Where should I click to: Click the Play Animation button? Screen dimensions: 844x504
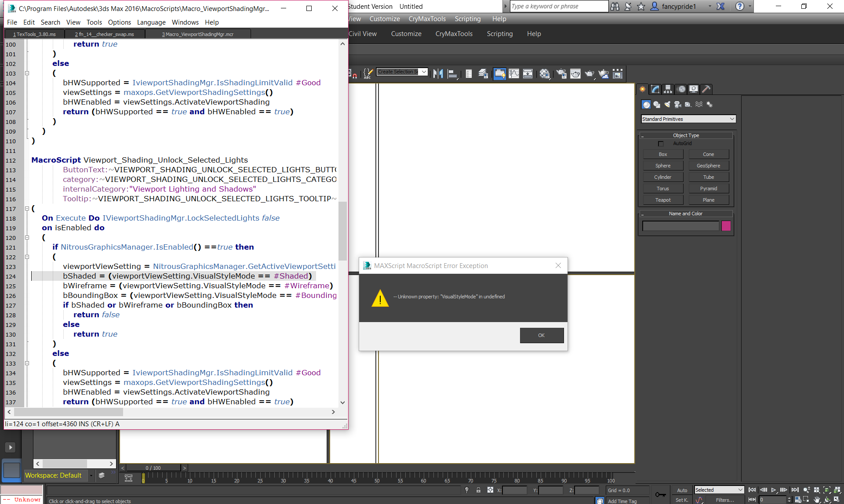coord(774,490)
